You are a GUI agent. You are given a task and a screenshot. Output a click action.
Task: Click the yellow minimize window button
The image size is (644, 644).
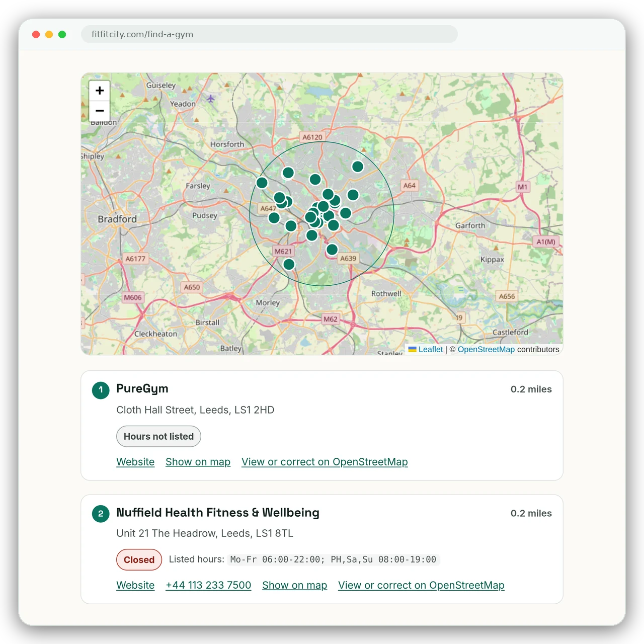pos(49,34)
